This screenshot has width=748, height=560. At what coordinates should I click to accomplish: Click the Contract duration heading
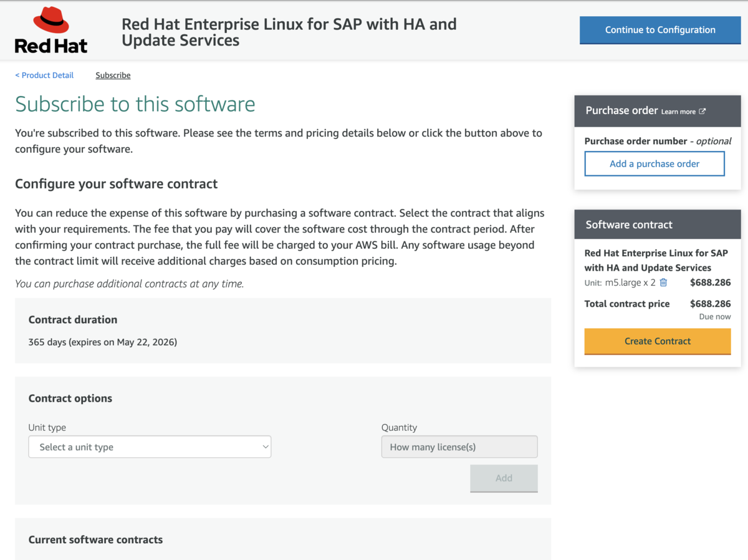click(x=73, y=320)
